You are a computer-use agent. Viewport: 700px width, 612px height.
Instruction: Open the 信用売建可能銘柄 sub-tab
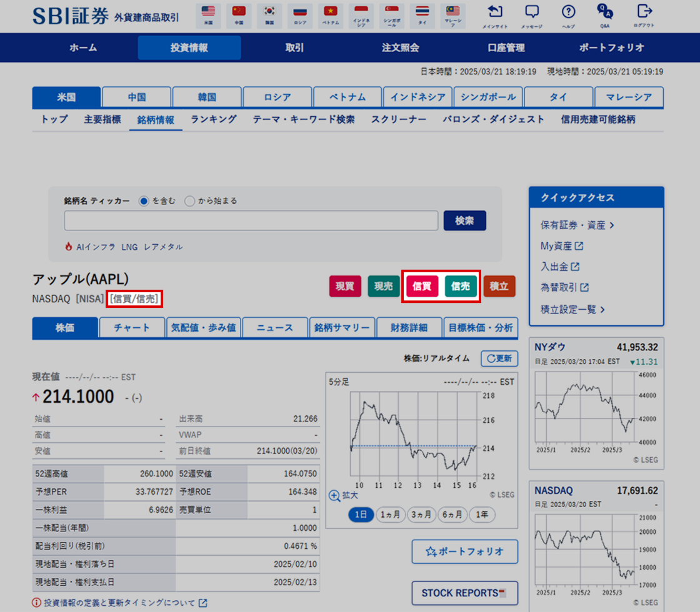point(597,119)
